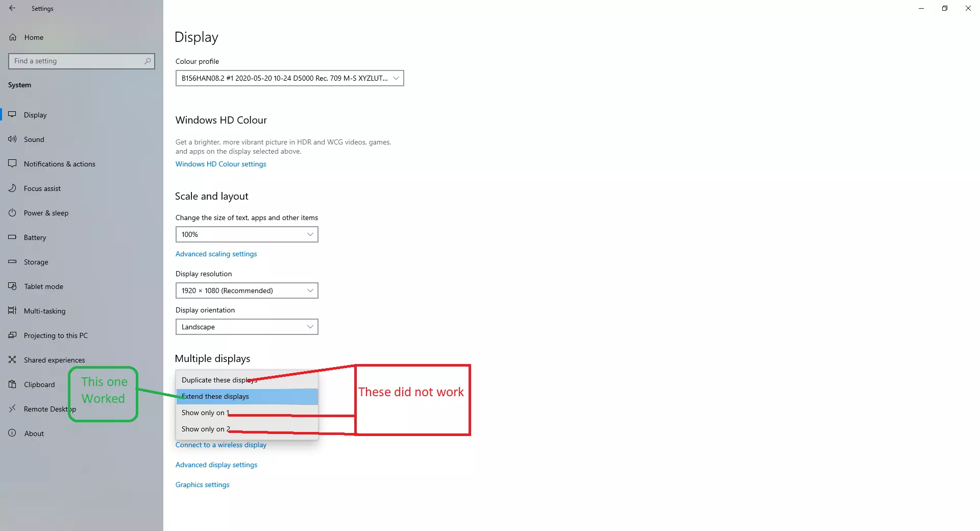Choose Extend these displays option

(x=247, y=396)
